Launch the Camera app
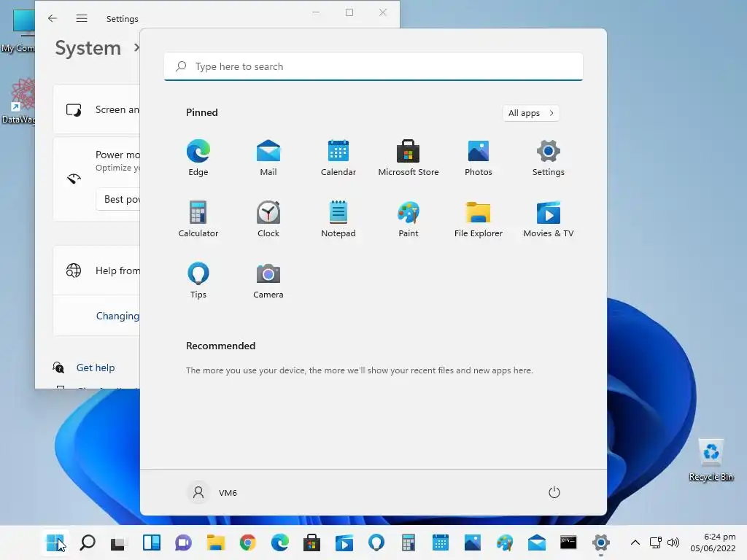Screen dimensions: 747x560 (268, 280)
